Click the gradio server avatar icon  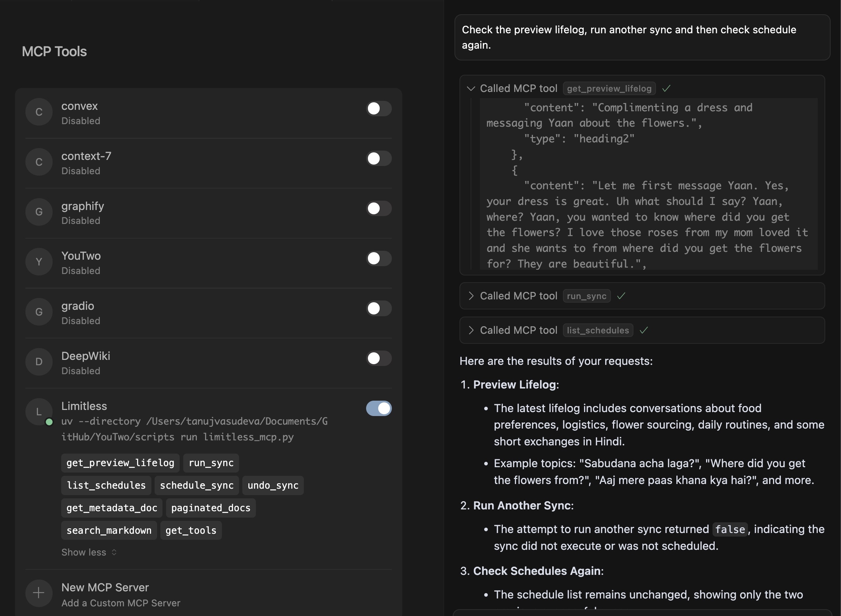coord(39,312)
